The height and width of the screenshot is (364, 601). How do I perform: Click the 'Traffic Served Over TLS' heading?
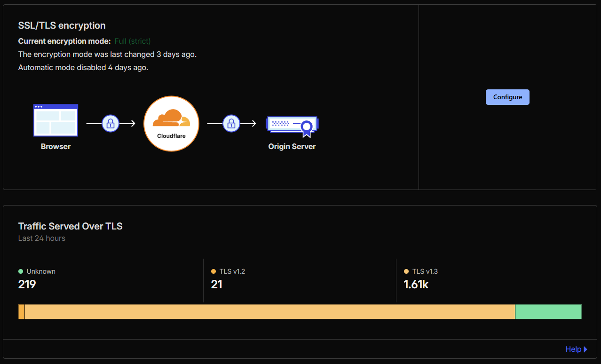70,226
